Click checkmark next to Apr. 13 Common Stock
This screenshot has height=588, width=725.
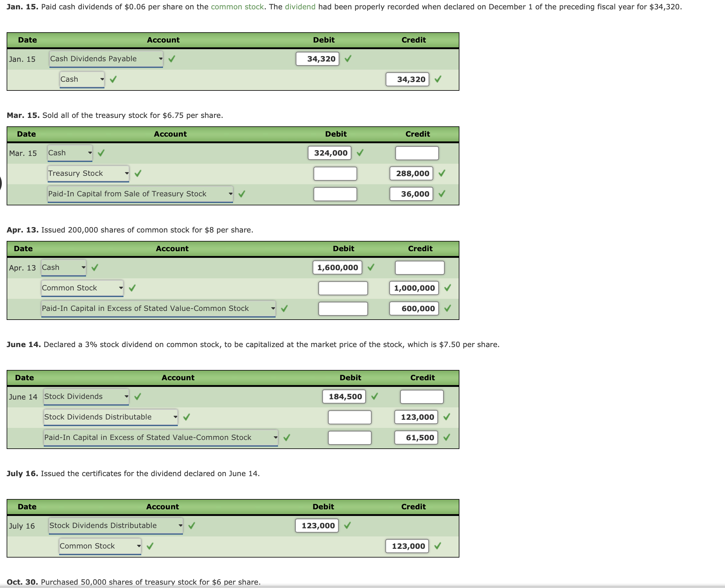pyautogui.click(x=132, y=288)
